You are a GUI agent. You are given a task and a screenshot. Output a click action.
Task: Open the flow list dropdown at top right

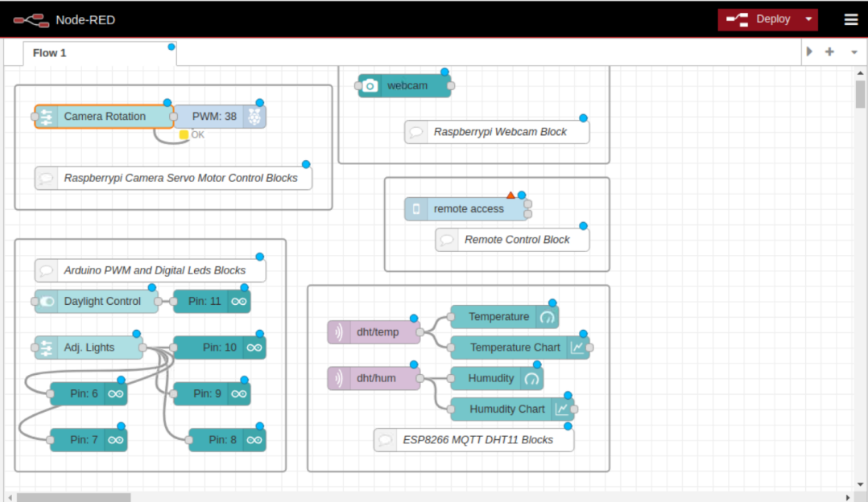coord(854,51)
